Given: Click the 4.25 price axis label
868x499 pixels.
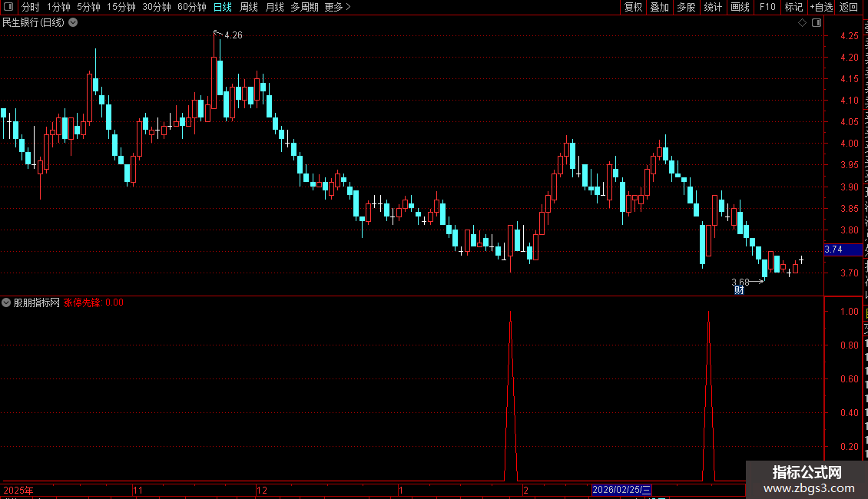Looking at the screenshot, I should click(x=849, y=35).
